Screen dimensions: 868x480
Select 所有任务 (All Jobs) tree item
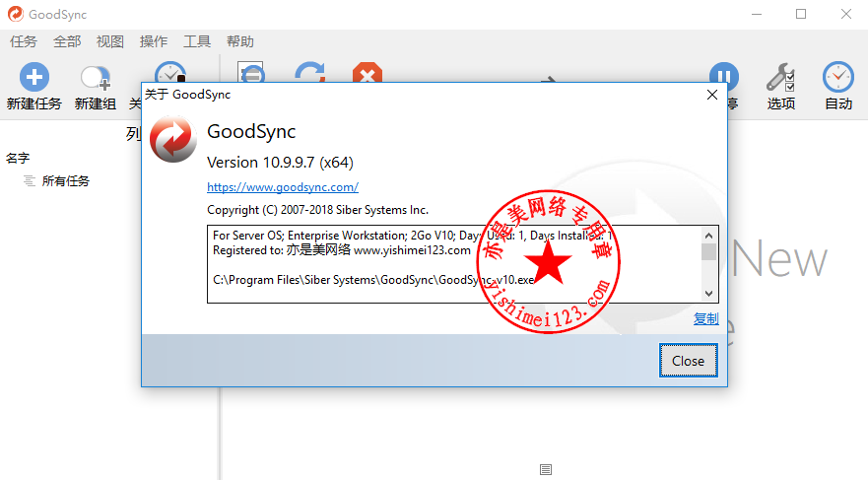point(65,181)
